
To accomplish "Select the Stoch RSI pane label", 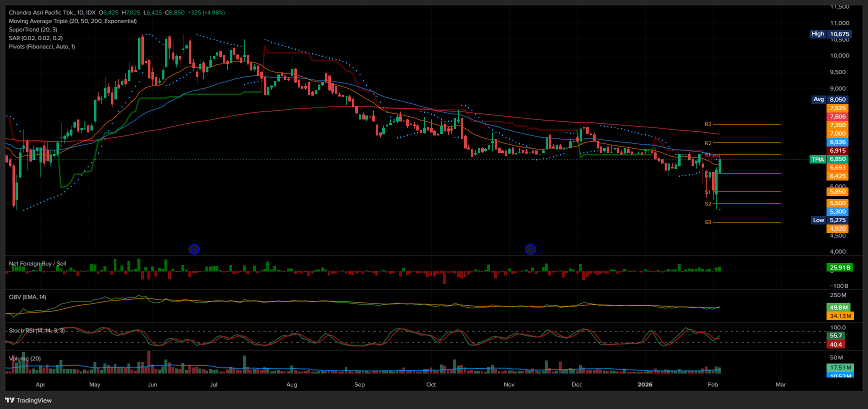I will click(x=36, y=330).
